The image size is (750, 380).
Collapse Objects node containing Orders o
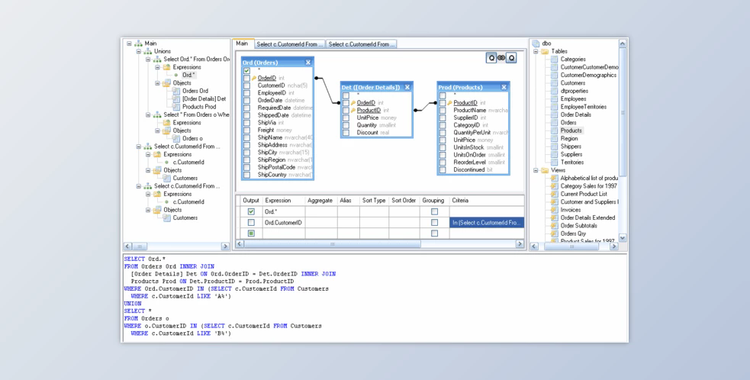(157, 131)
